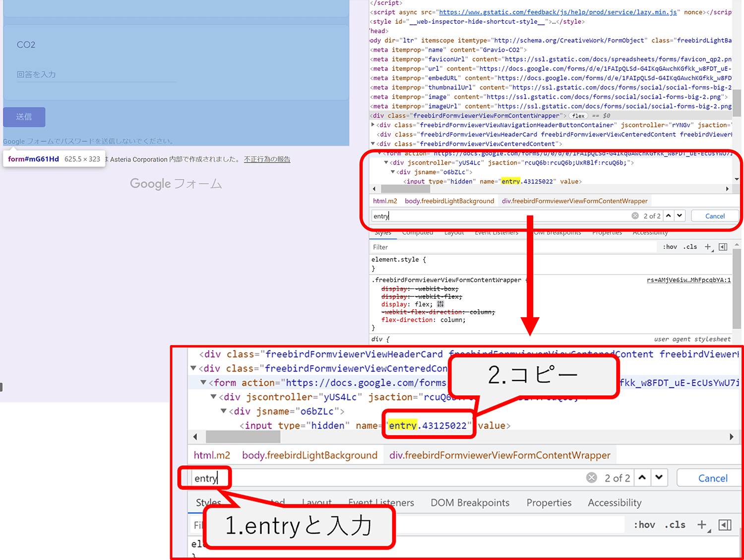Go to next match in the enlarged inset
This screenshot has width=744, height=560.
tap(659, 478)
